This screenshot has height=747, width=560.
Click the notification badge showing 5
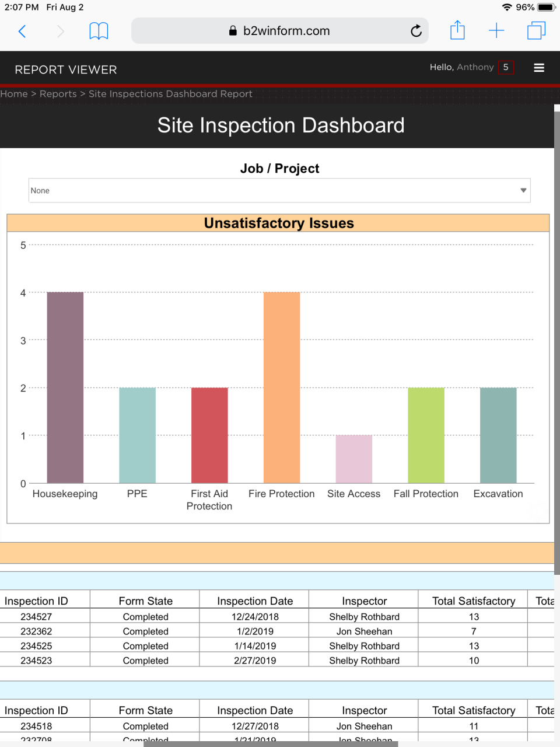tap(507, 67)
